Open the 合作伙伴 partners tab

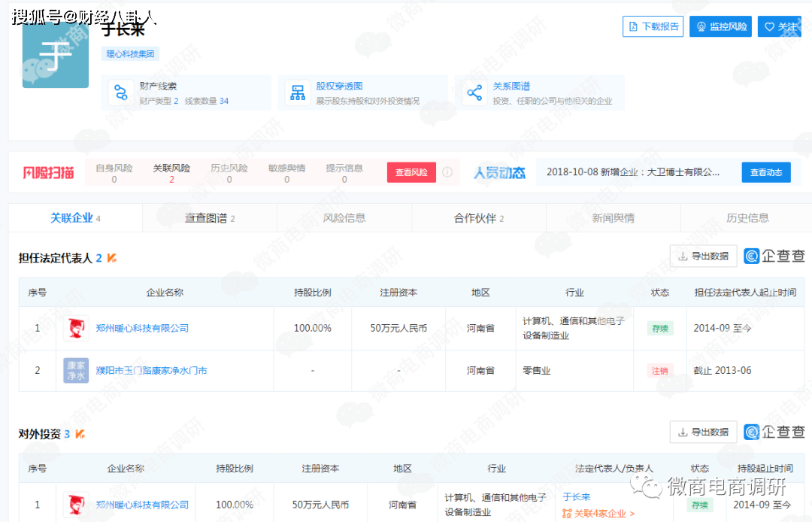pyautogui.click(x=479, y=218)
